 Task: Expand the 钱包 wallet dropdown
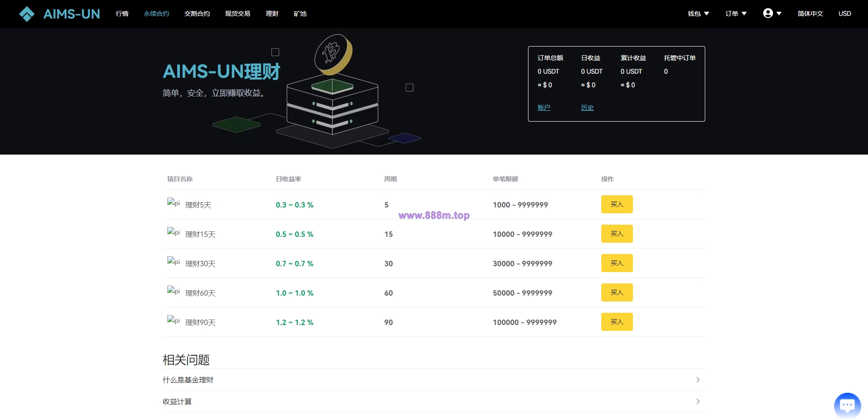tap(698, 14)
